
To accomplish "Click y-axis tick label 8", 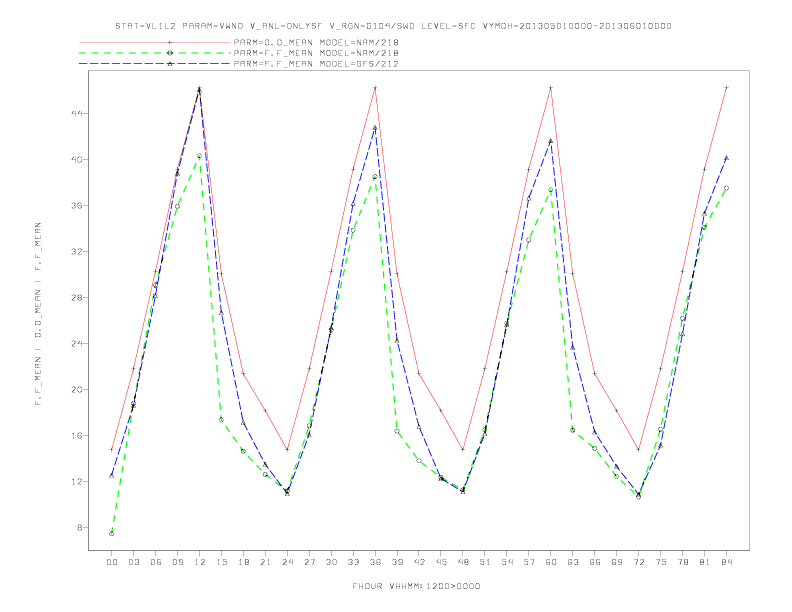I will point(79,528).
